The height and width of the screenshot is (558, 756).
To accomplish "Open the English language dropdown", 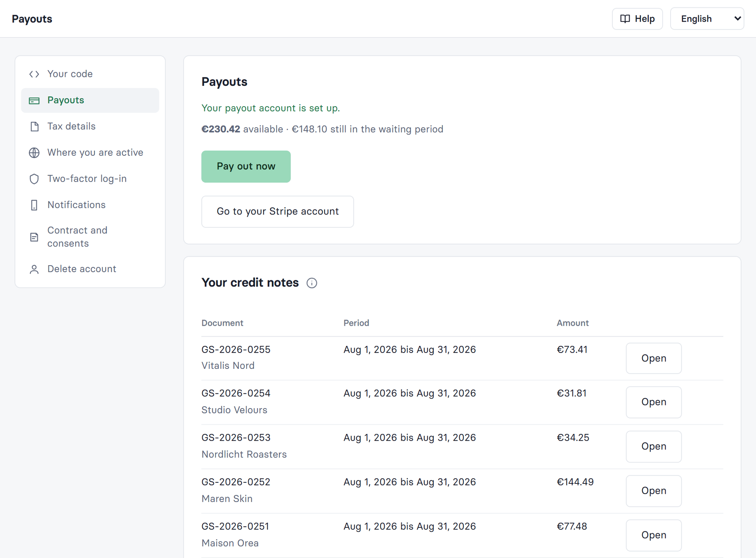I will [707, 19].
